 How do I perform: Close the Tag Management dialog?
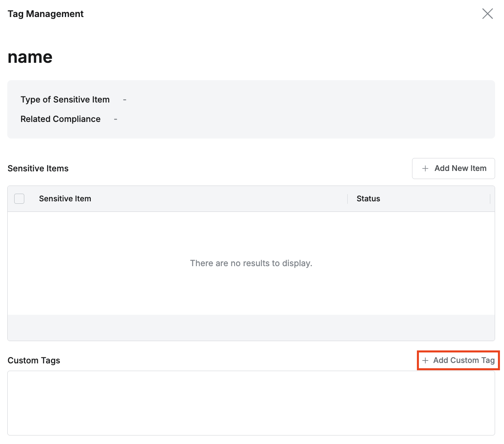[x=487, y=14]
